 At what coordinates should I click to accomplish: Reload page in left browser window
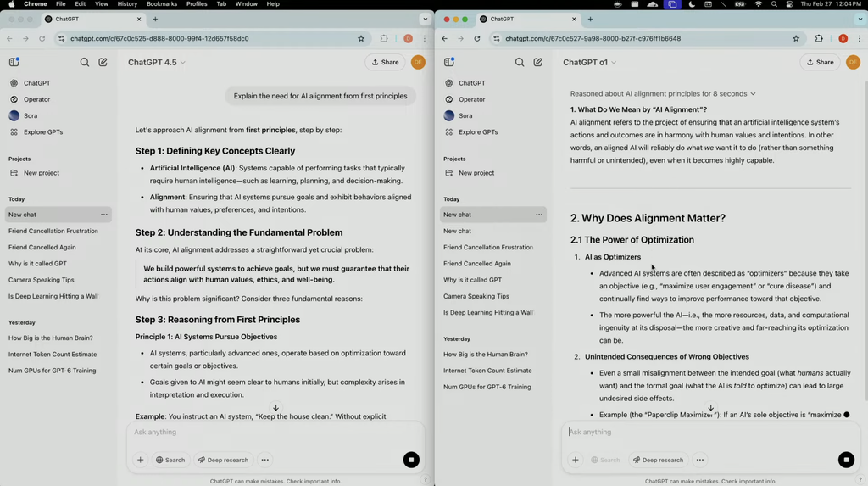point(42,39)
